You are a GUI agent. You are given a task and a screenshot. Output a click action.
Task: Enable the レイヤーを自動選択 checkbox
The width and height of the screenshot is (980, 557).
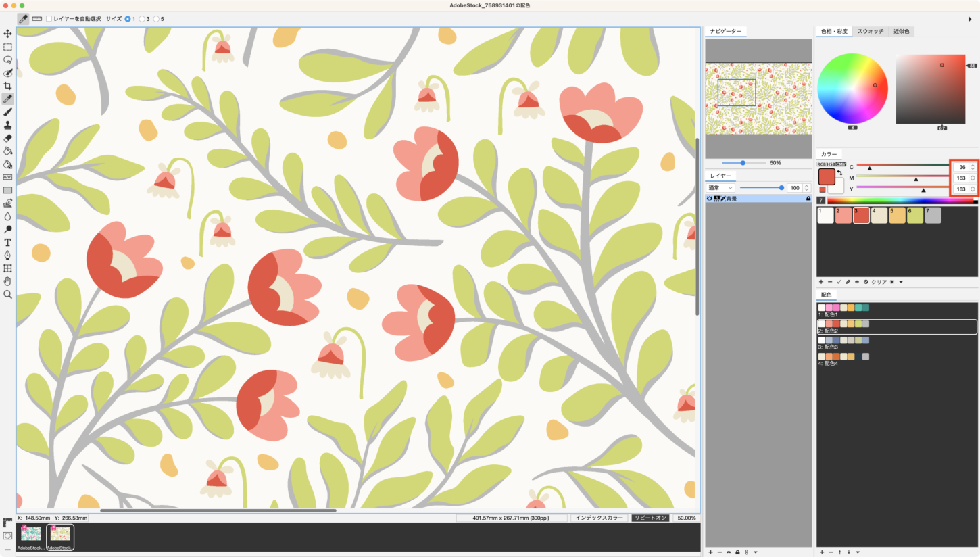[x=49, y=19]
